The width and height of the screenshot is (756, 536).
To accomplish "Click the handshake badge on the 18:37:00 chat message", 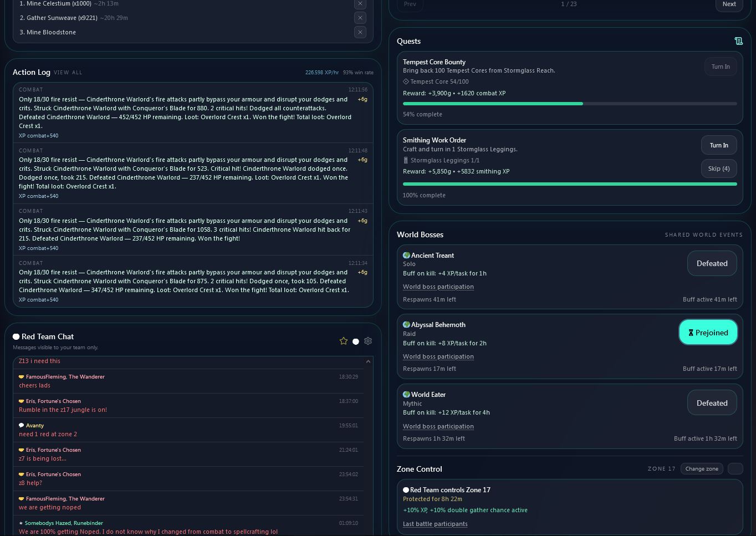I will (22, 401).
